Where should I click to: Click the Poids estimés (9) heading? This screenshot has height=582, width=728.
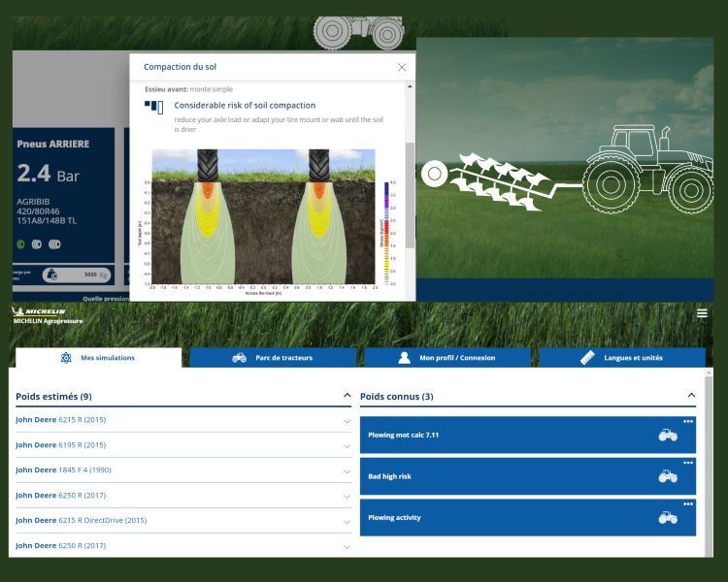click(x=53, y=397)
